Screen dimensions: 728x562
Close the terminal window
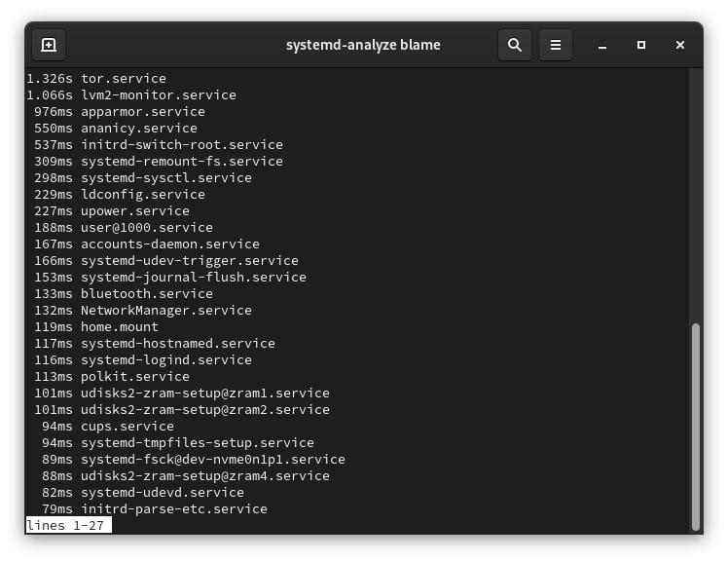pyautogui.click(x=680, y=45)
